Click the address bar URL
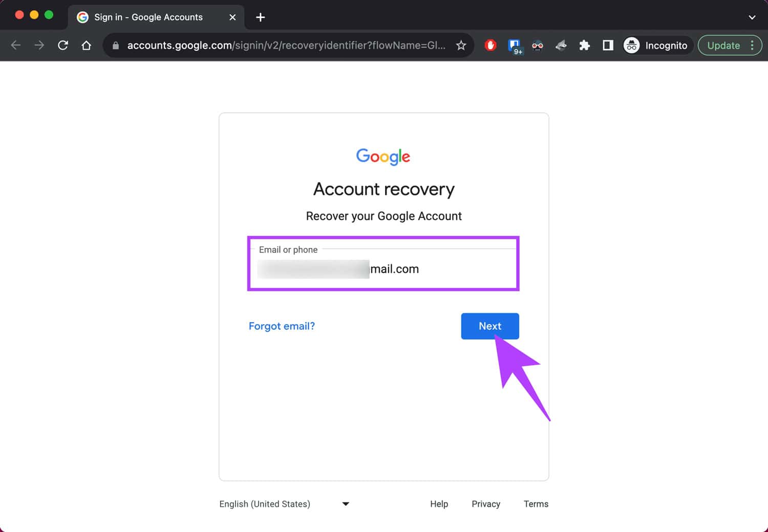Image resolution: width=768 pixels, height=532 pixels. pyautogui.click(x=286, y=46)
